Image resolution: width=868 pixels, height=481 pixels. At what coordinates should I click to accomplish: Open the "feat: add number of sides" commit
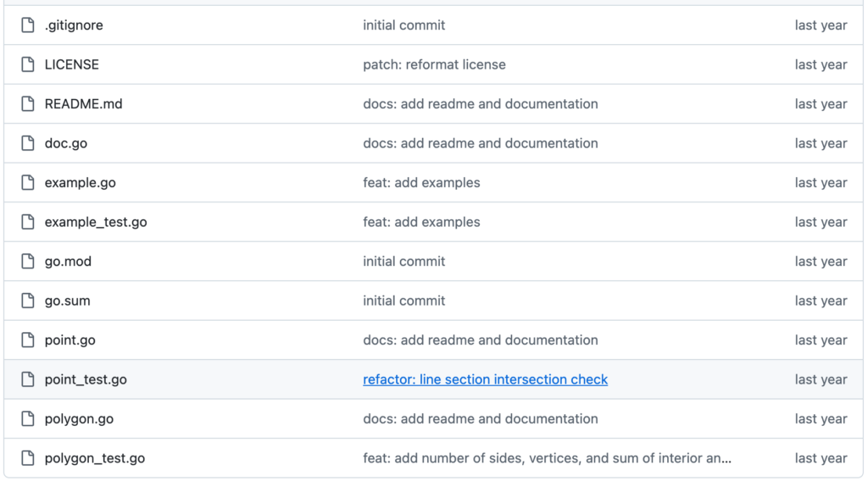547,458
